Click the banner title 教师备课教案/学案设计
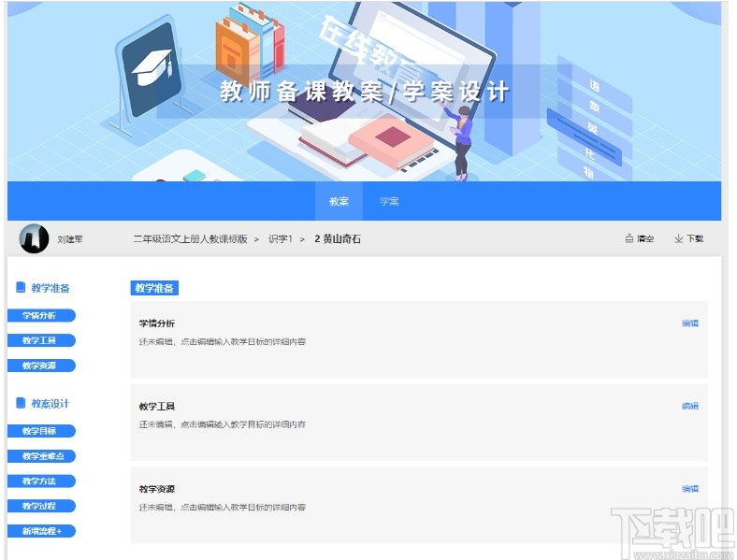 [x=364, y=91]
